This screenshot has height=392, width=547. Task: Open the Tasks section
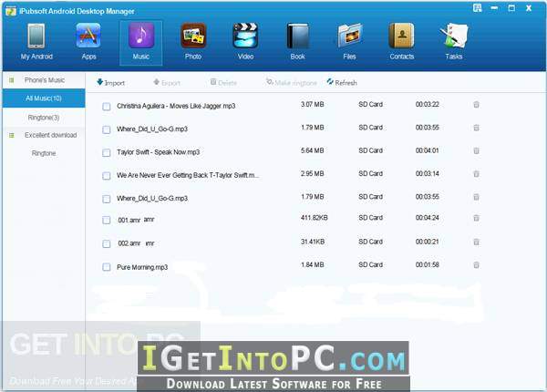pyautogui.click(x=454, y=42)
